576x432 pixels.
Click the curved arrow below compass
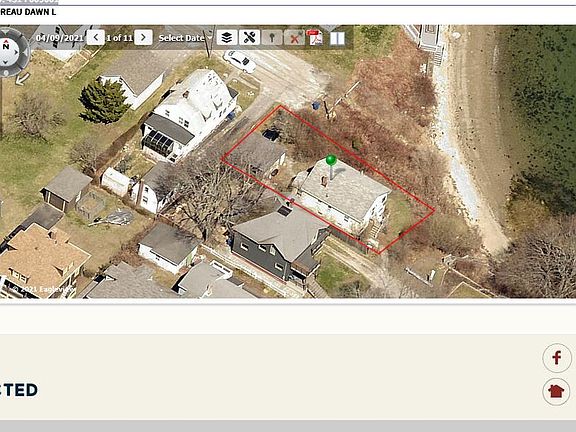point(22,79)
